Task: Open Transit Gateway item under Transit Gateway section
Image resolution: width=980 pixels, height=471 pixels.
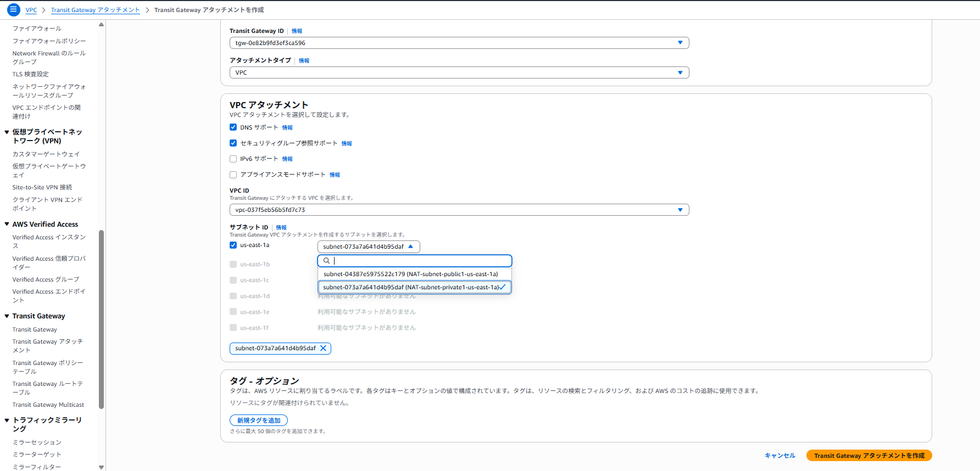Action: click(x=35, y=329)
